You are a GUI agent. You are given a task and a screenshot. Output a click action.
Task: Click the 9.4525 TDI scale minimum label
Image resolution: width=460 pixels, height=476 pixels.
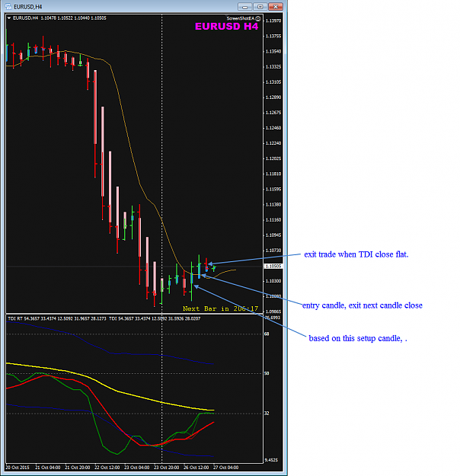click(x=271, y=460)
